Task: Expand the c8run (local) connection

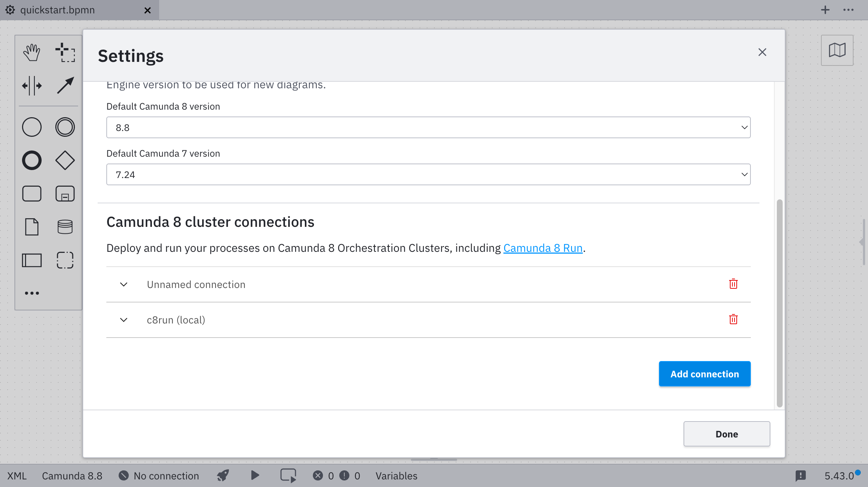Action: 124,320
